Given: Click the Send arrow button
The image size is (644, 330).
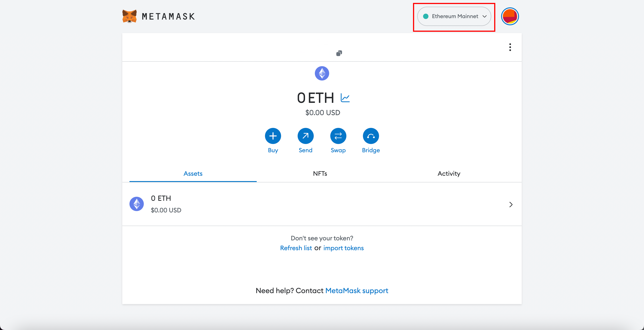Looking at the screenshot, I should click(x=305, y=136).
